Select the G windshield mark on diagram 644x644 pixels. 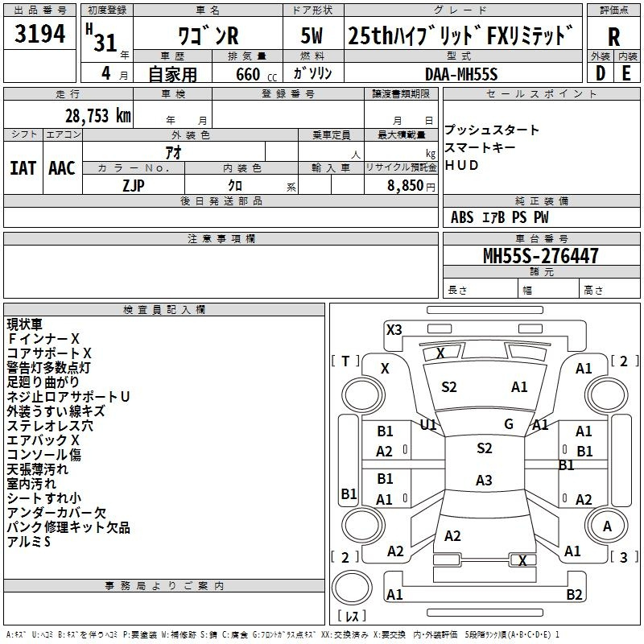pos(508,424)
